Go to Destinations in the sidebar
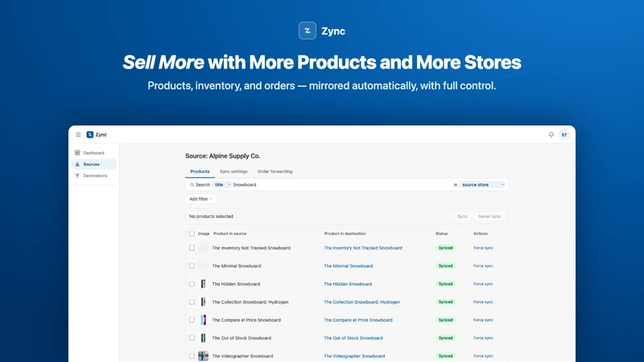The image size is (644, 362). coord(93,175)
